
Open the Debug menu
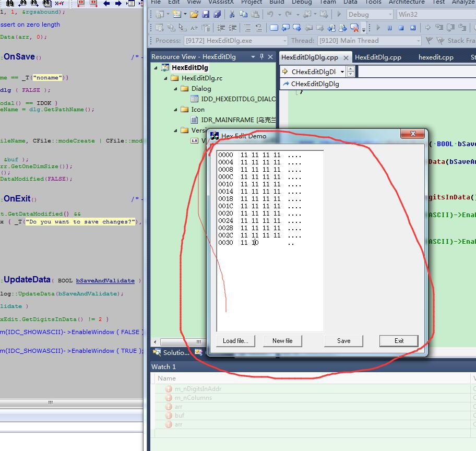coord(302,3)
